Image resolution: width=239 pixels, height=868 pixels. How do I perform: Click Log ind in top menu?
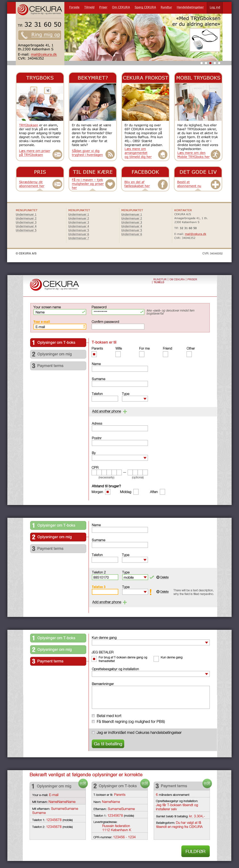click(x=215, y=7)
